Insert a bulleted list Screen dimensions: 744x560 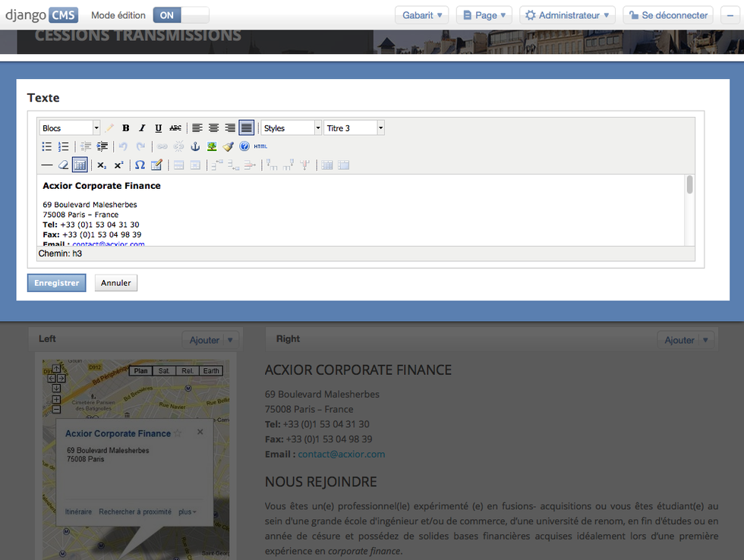[x=47, y=146]
